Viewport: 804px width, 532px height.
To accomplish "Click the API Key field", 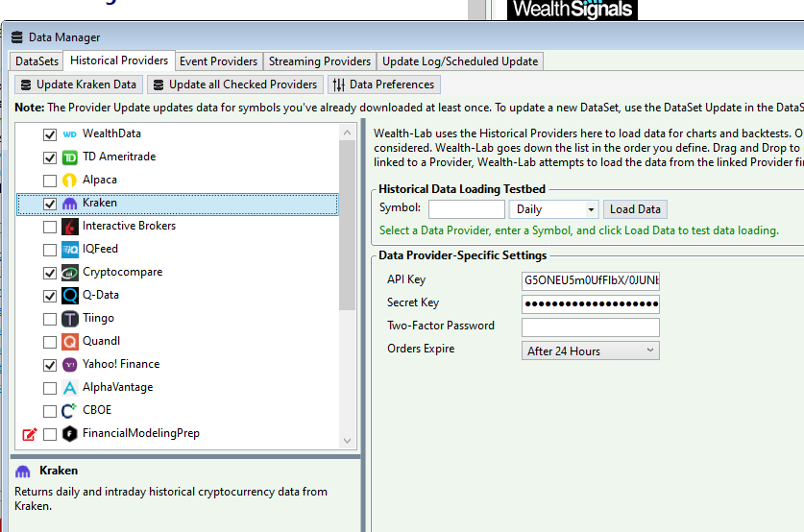I will click(590, 280).
